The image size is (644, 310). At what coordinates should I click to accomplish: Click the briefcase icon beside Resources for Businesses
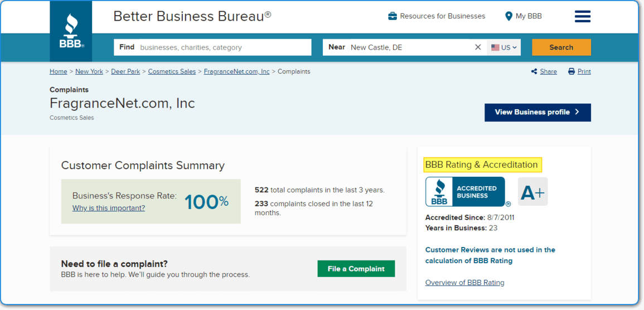[393, 16]
